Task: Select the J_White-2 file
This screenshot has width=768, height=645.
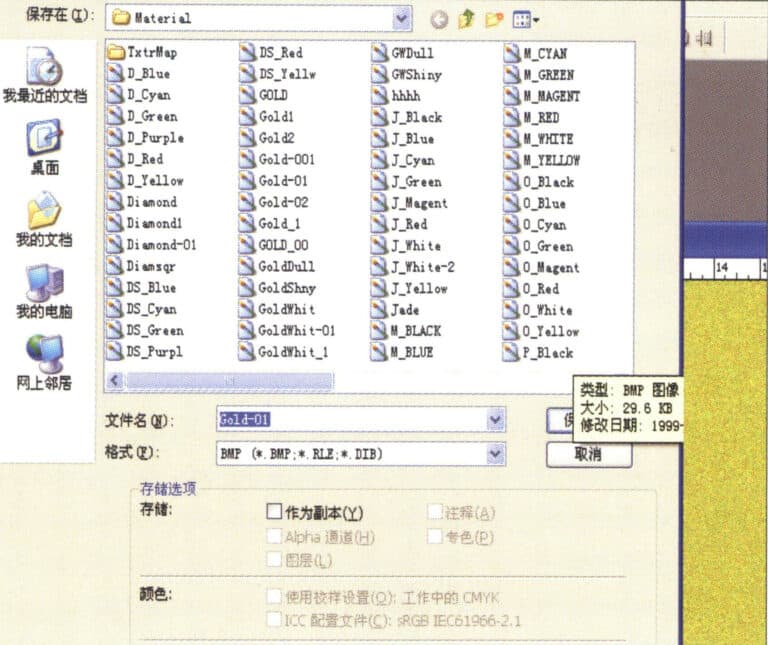Action: click(x=413, y=267)
